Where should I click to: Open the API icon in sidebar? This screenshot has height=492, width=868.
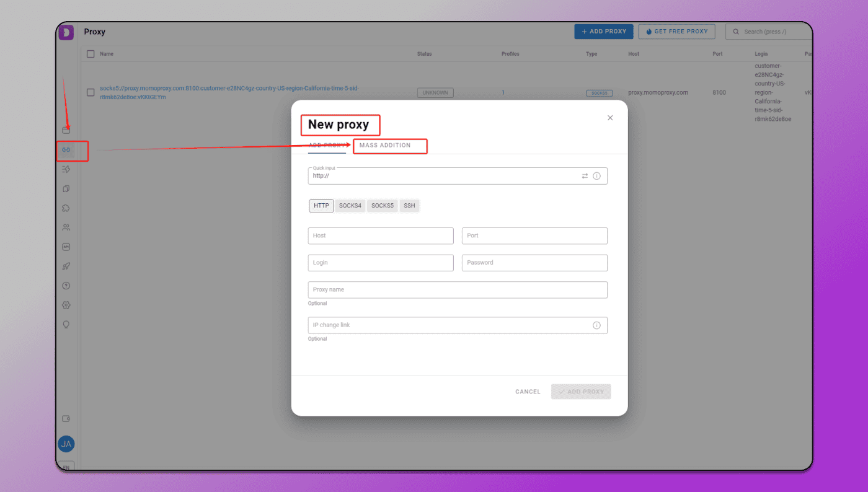[x=66, y=247]
